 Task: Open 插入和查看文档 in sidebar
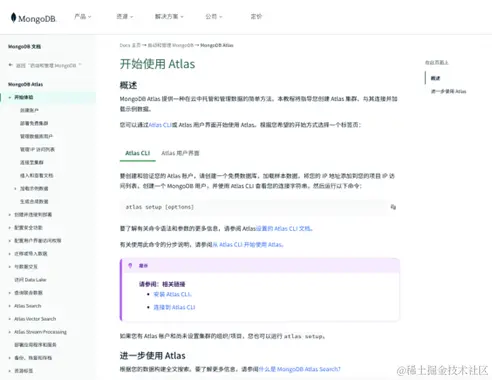coord(36,175)
